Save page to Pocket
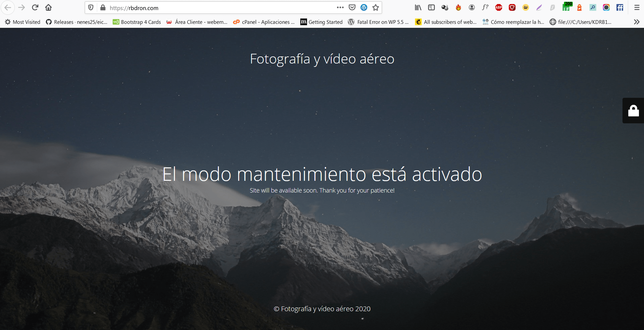644x330 pixels. point(352,7)
